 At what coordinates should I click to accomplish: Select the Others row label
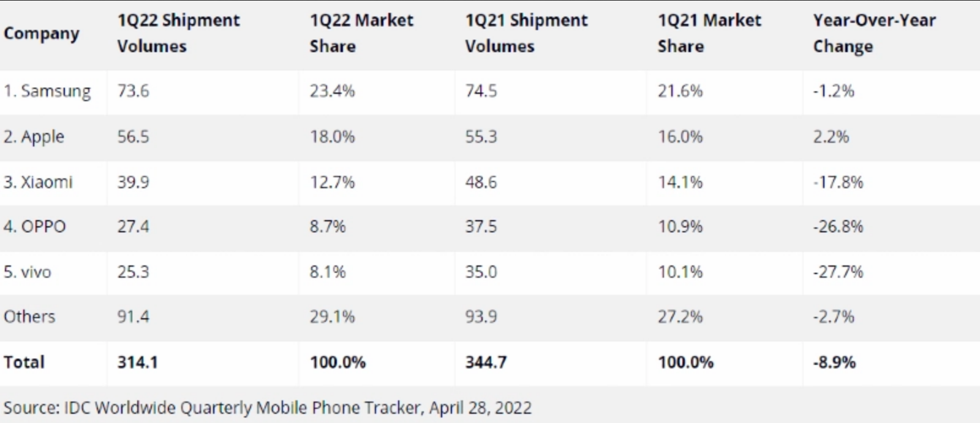29,317
